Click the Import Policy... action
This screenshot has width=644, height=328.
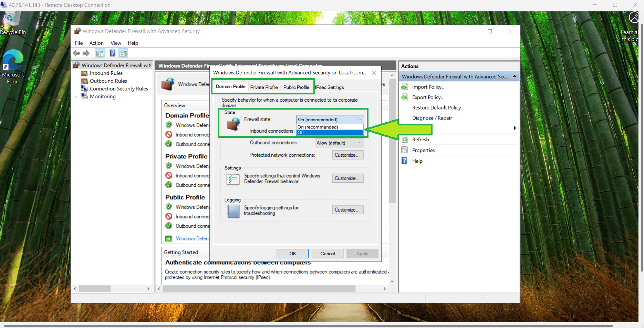[x=428, y=87]
